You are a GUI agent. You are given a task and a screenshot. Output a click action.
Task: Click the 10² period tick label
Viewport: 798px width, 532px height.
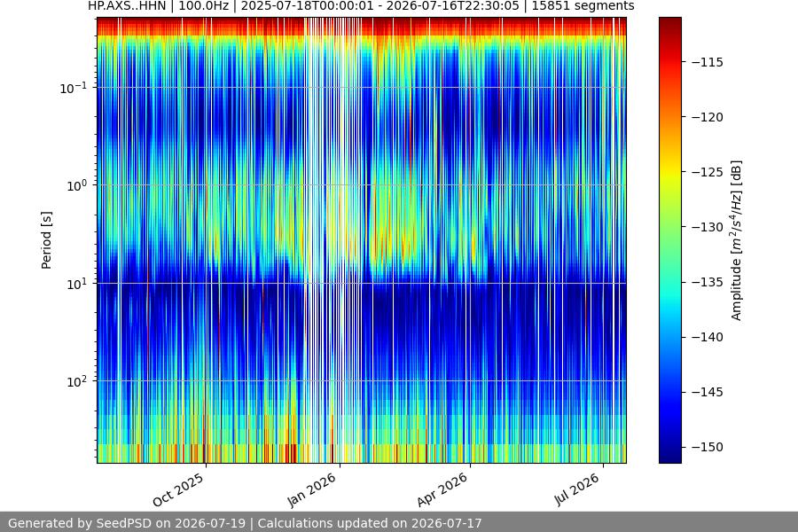[x=77, y=381]
